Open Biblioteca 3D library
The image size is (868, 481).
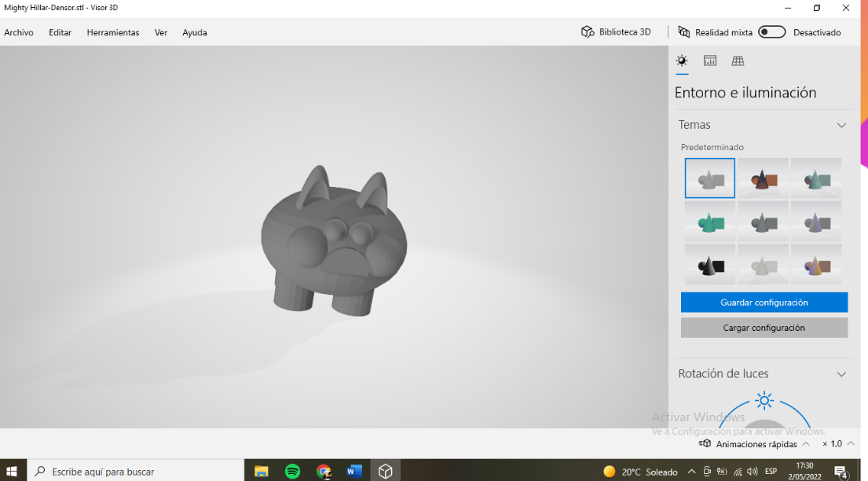click(x=617, y=32)
